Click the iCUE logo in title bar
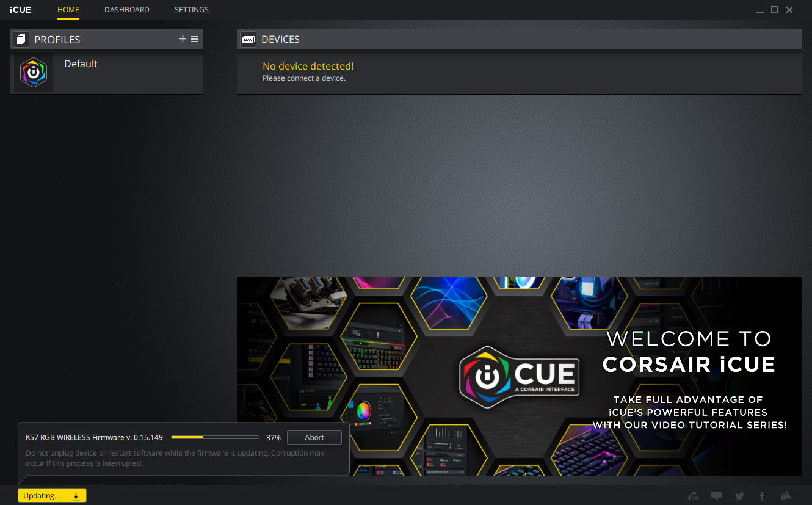Image resolution: width=812 pixels, height=505 pixels. (x=21, y=10)
